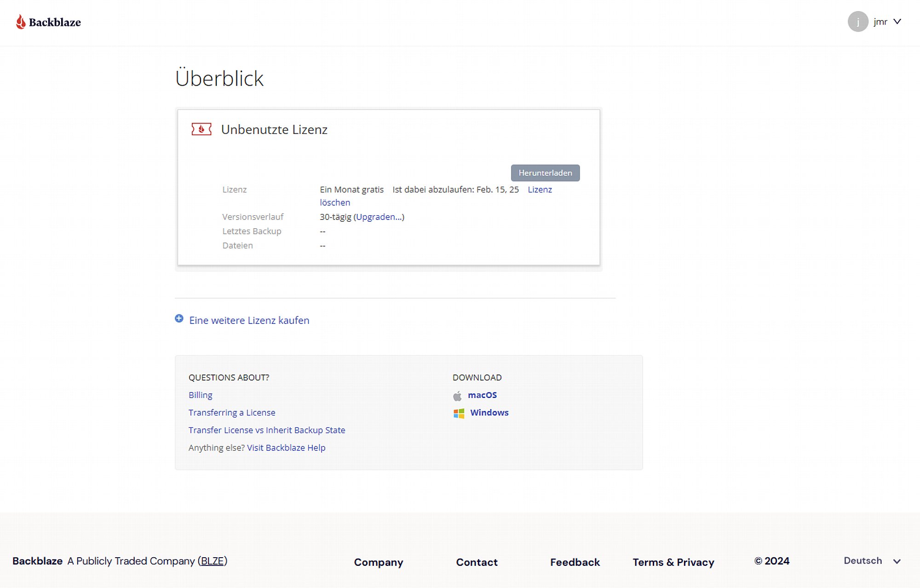Screen dimensions: 920x588
Task: Click the Dateien label
Action: point(237,245)
